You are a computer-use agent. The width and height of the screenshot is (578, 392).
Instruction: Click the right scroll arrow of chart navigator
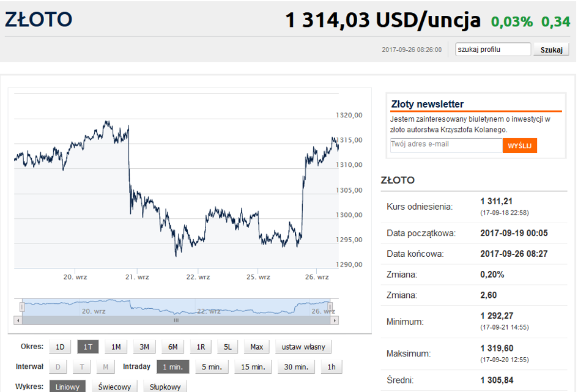coord(335,320)
